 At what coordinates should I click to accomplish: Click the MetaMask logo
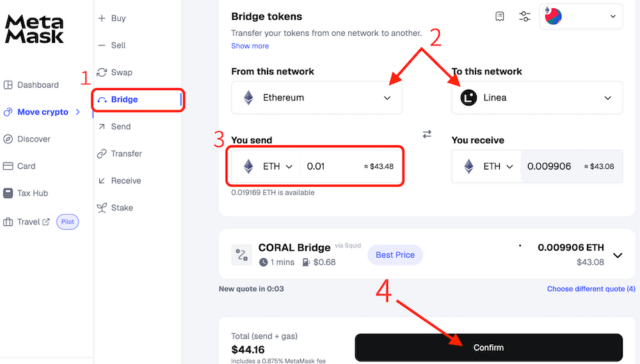[x=34, y=29]
